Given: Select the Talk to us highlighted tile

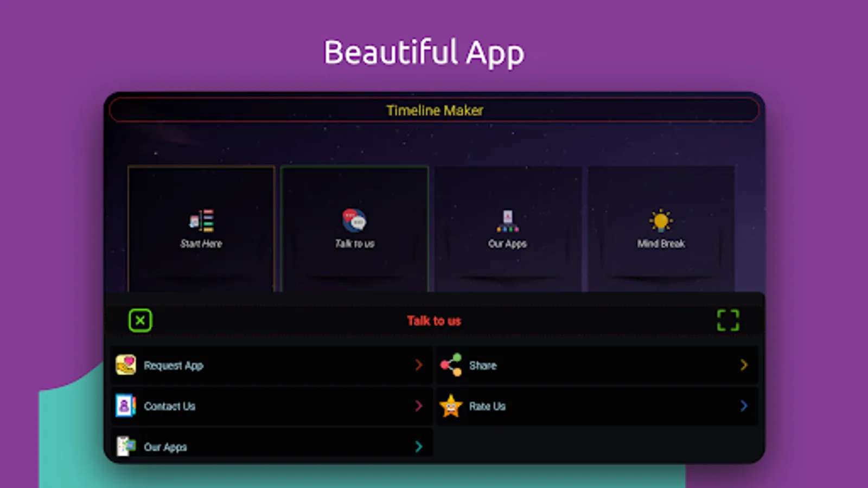Looking at the screenshot, I should tap(354, 228).
